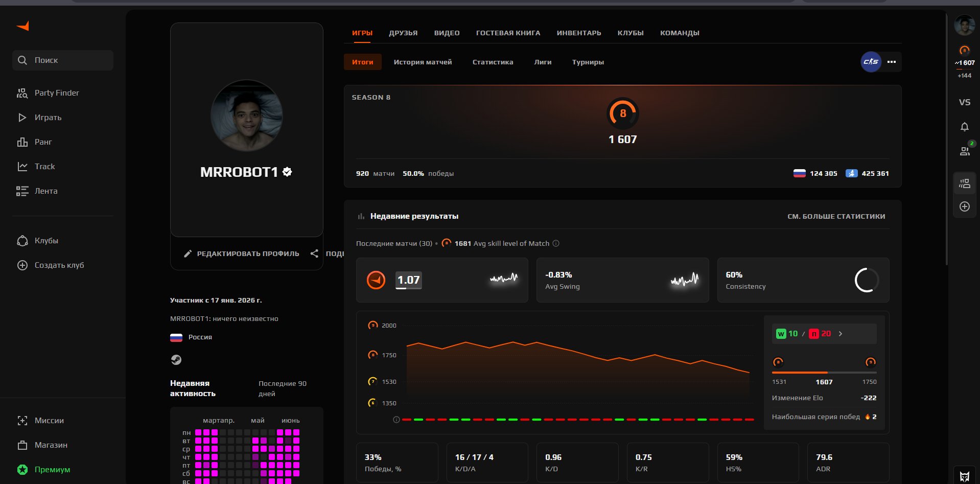The image size is (980, 484).
Task: Click the plus circle in right rail
Action: [965, 206]
